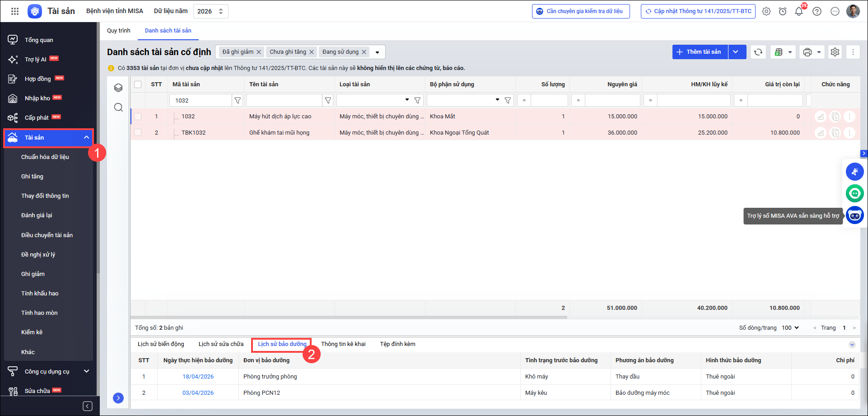Click the printer icon

click(x=807, y=52)
